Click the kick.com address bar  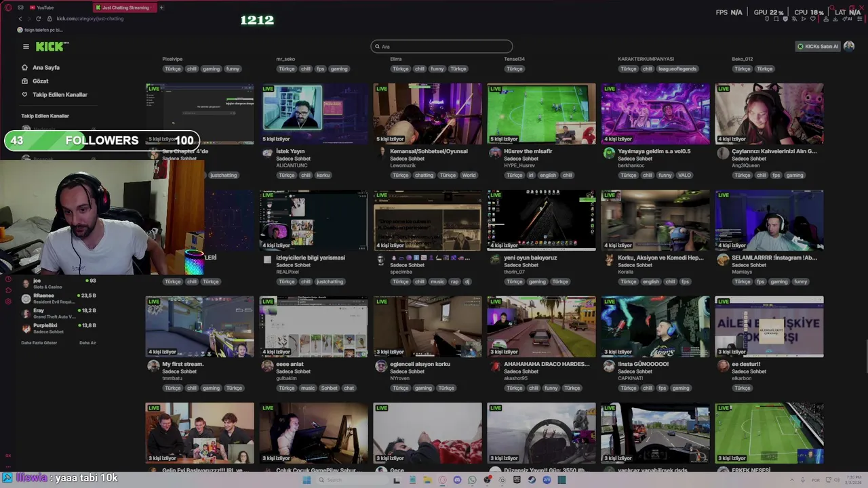[x=90, y=18]
